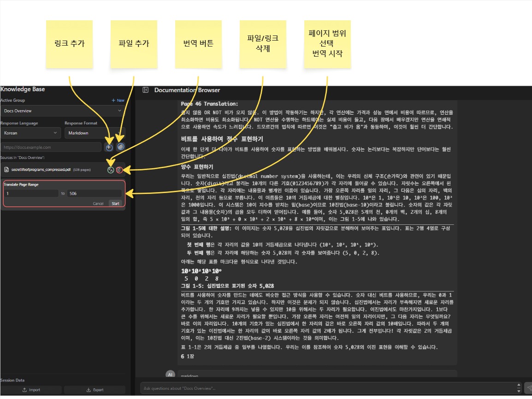Viewport: 532px width, 399px height.
Task: Click translate icon for secretlifeofprograms PDF
Action: (x=110, y=170)
